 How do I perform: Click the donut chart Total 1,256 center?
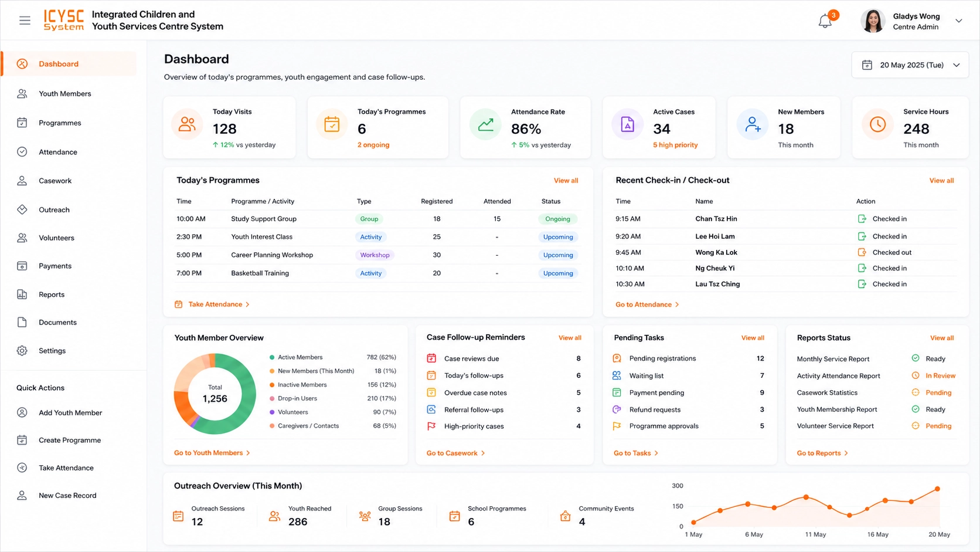[215, 394]
